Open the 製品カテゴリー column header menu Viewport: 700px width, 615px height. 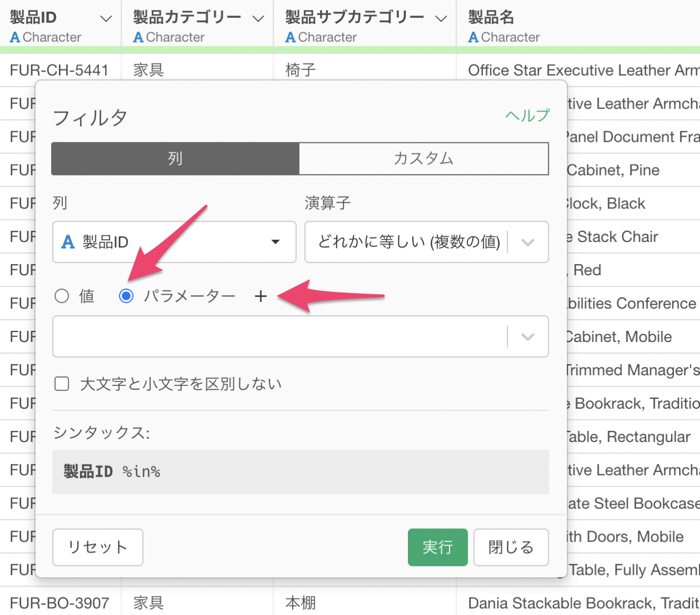(258, 19)
